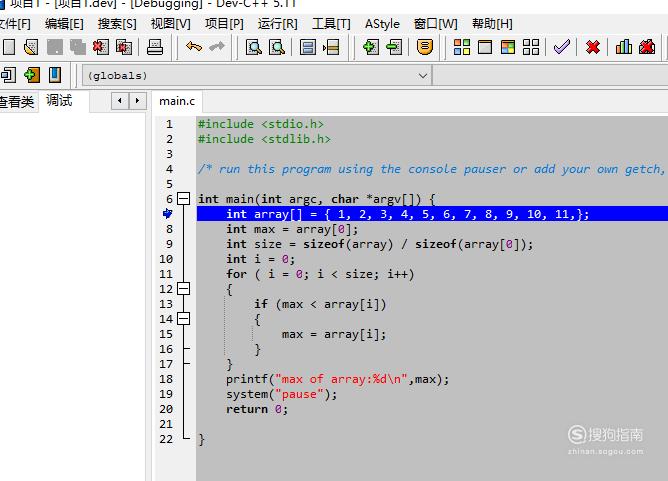Click the 'max = array[i];' line
The image size is (668, 481).
(334, 334)
